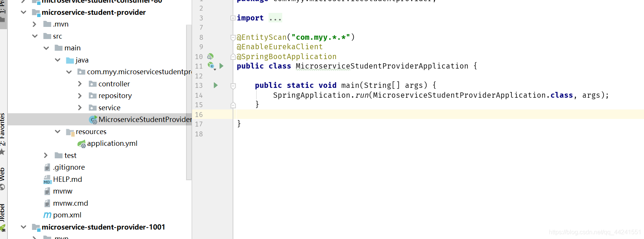This screenshot has width=644, height=239.
Task: Collapse the main folder
Action: click(46, 48)
